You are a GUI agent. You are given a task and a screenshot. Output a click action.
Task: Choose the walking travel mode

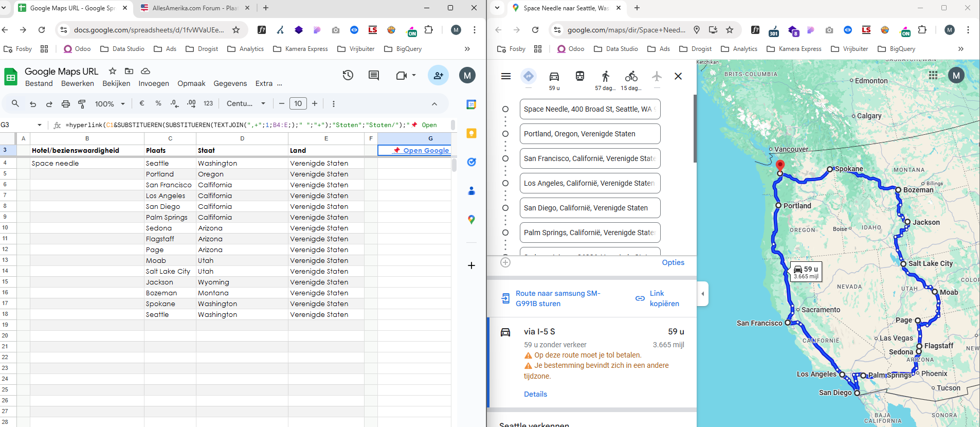[605, 77]
